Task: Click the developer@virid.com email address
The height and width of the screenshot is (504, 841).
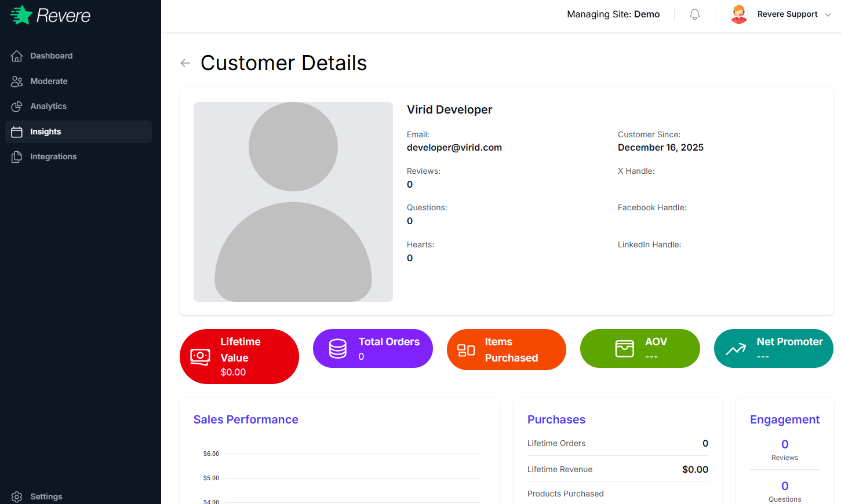Action: (454, 147)
